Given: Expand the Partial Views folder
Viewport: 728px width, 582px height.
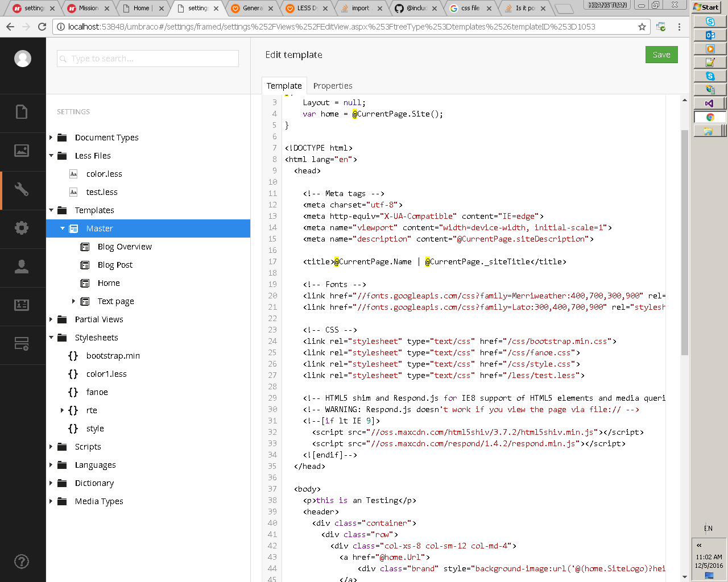Looking at the screenshot, I should coord(51,319).
